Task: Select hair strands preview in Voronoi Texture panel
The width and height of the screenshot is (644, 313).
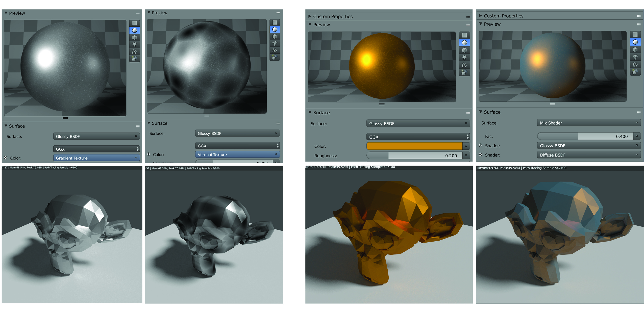Action: click(275, 50)
